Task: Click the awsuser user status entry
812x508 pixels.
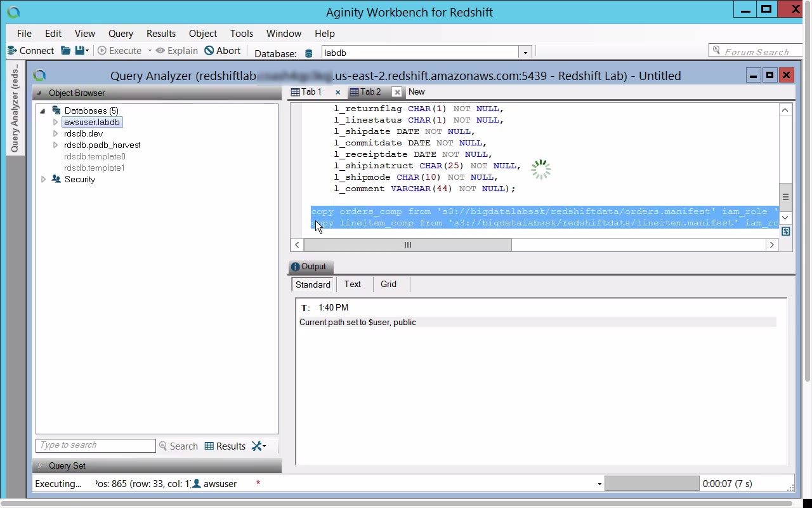Action: pos(214,484)
